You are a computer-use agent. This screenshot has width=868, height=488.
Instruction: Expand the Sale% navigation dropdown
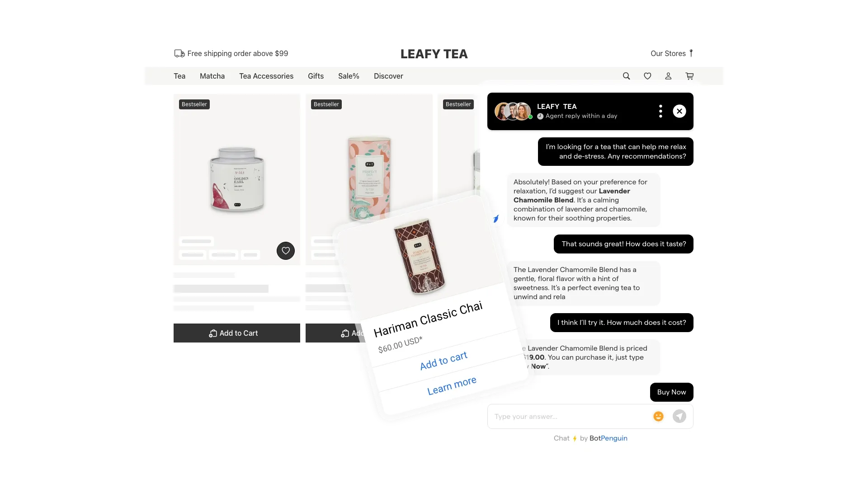349,75
